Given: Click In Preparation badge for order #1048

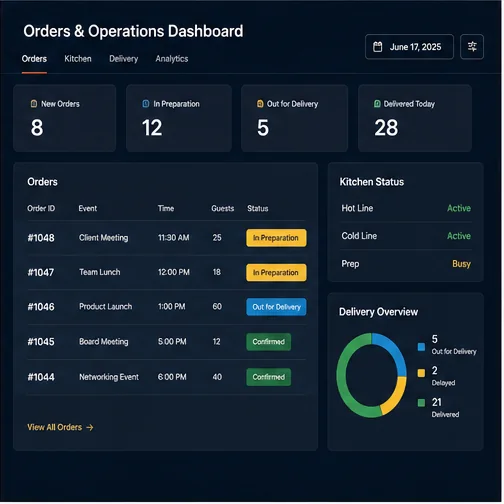Looking at the screenshot, I should click(x=277, y=239).
